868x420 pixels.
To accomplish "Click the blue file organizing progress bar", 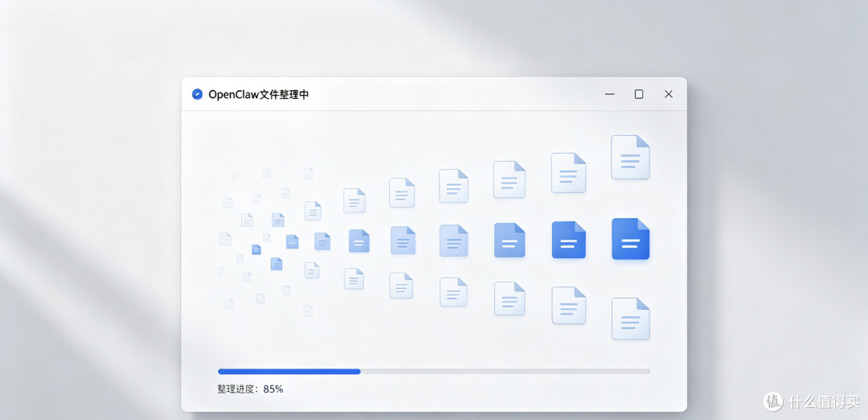I will pyautogui.click(x=434, y=371).
